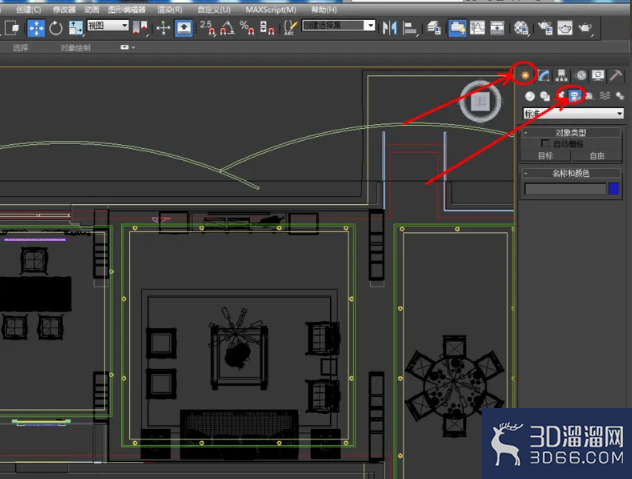Select the Rotate tool
The image size is (632, 479).
tap(56, 28)
